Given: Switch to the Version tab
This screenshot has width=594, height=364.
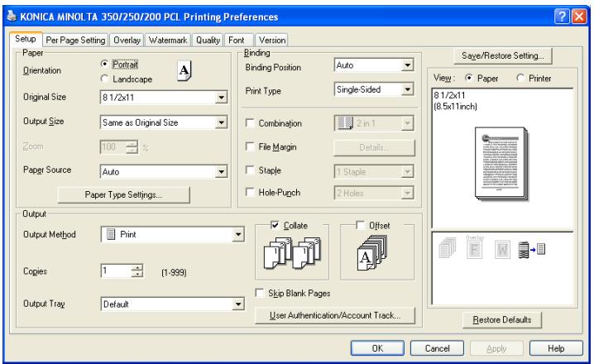Looking at the screenshot, I should click(x=272, y=40).
